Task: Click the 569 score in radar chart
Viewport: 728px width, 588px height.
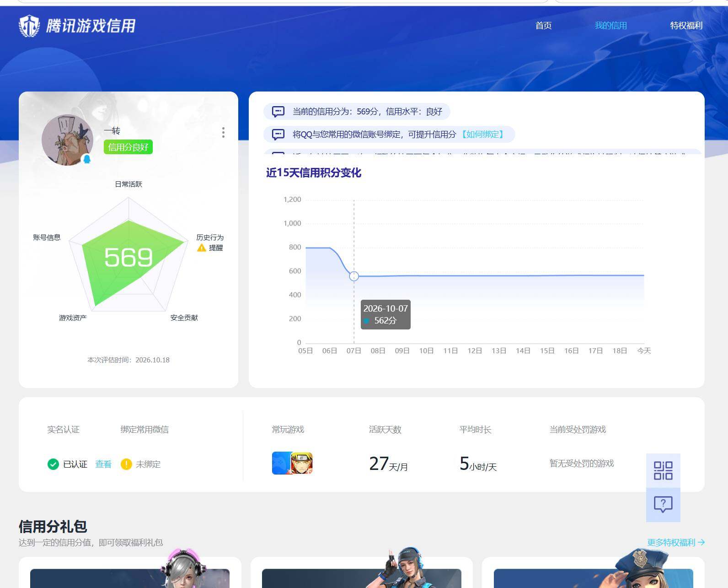Action: point(128,257)
